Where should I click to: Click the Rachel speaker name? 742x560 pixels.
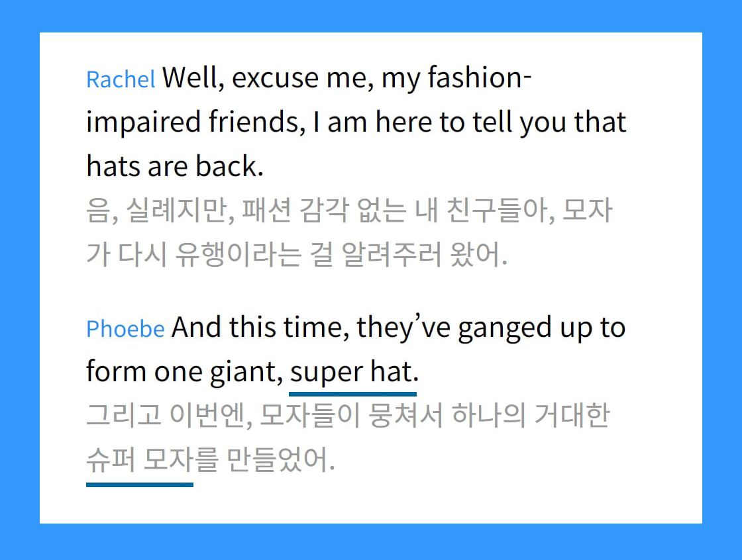point(121,79)
